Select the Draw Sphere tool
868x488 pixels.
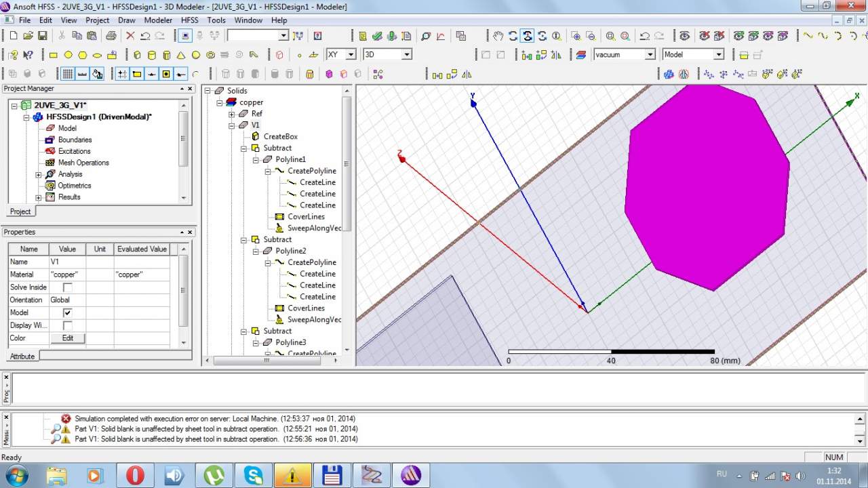pyautogui.click(x=196, y=55)
